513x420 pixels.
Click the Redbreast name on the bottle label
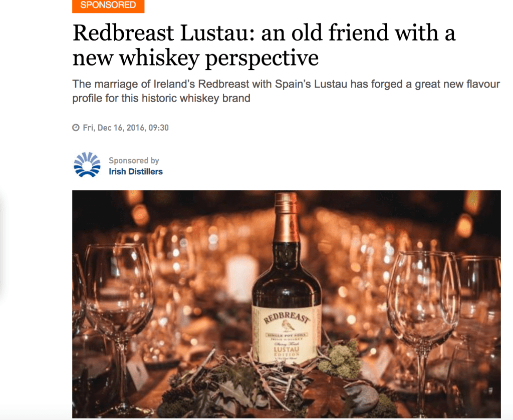point(287,317)
